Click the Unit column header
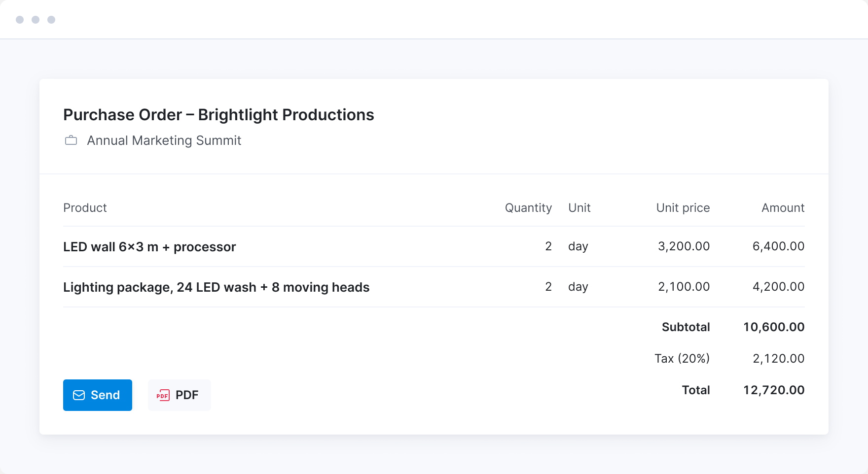The height and width of the screenshot is (474, 868). coord(579,208)
